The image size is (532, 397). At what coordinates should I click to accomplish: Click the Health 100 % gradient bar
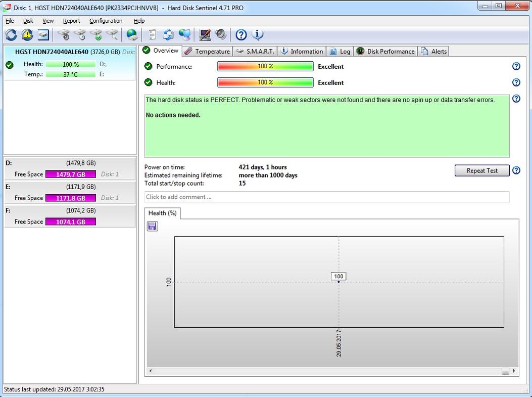[265, 82]
